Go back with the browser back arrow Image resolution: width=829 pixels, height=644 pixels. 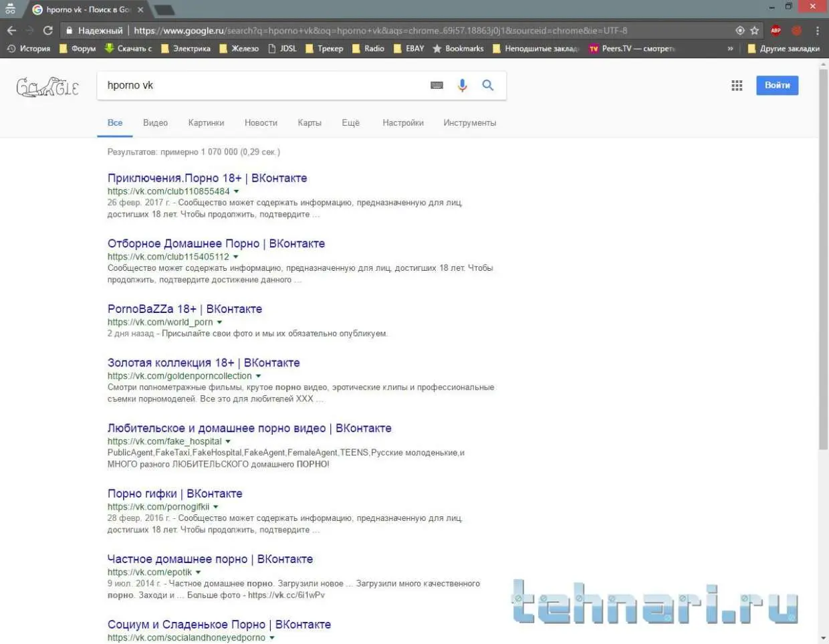pos(11,30)
